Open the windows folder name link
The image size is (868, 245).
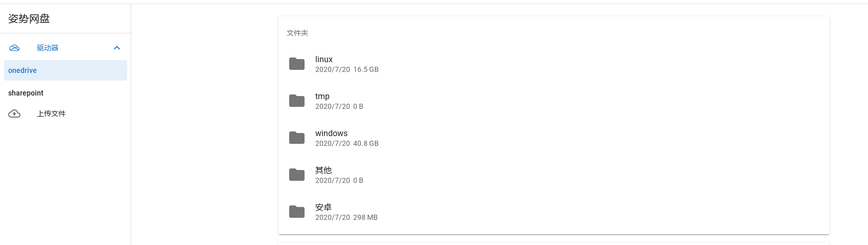(x=331, y=134)
